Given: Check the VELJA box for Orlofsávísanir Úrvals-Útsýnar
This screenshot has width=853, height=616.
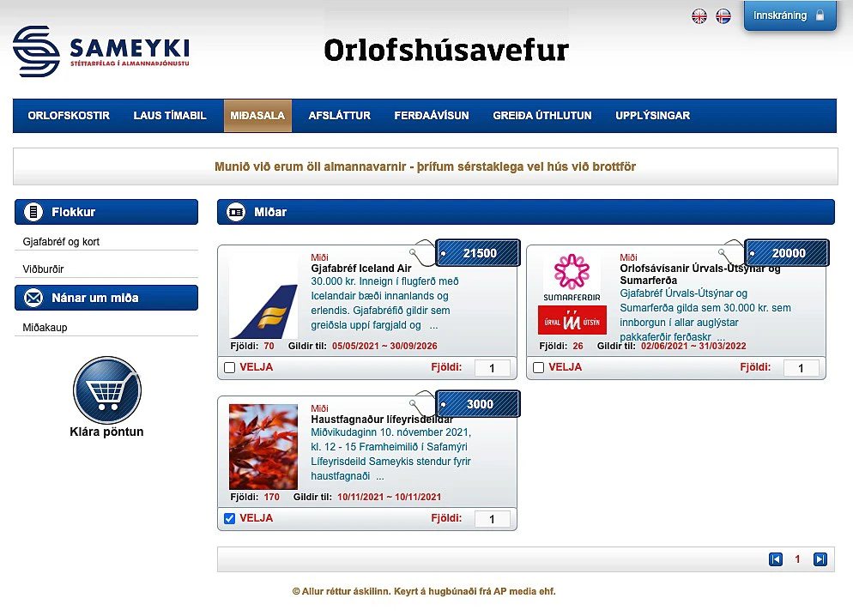Looking at the screenshot, I should [538, 367].
